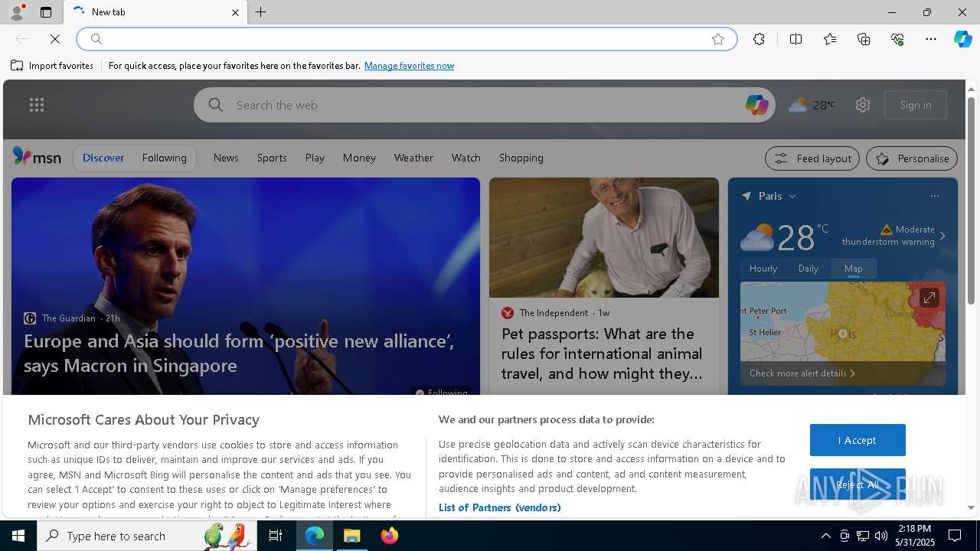The height and width of the screenshot is (551, 980).
Task: Open the Favorites list icon
Action: click(x=830, y=39)
